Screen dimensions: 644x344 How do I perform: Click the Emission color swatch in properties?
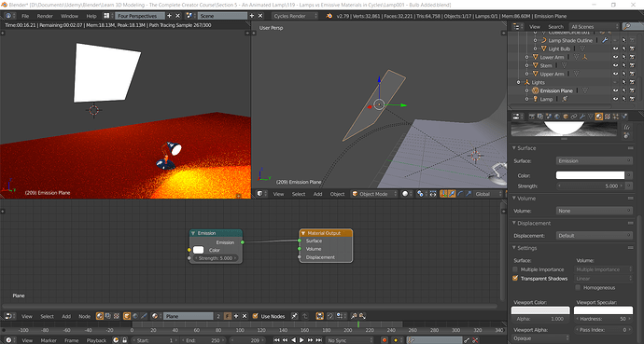point(590,175)
